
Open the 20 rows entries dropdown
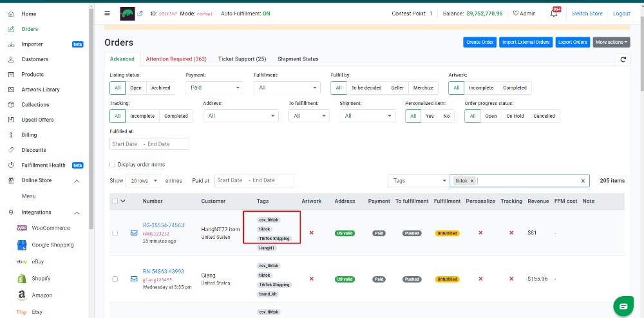144,181
